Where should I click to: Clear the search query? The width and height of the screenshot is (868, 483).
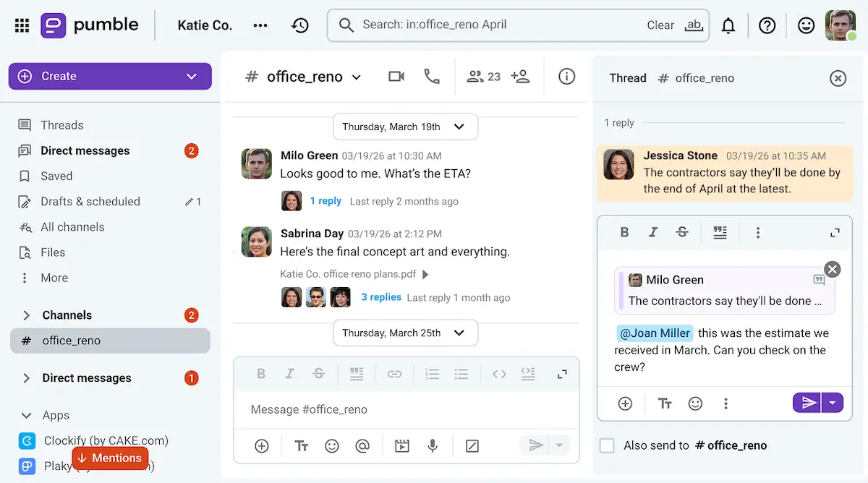660,25
